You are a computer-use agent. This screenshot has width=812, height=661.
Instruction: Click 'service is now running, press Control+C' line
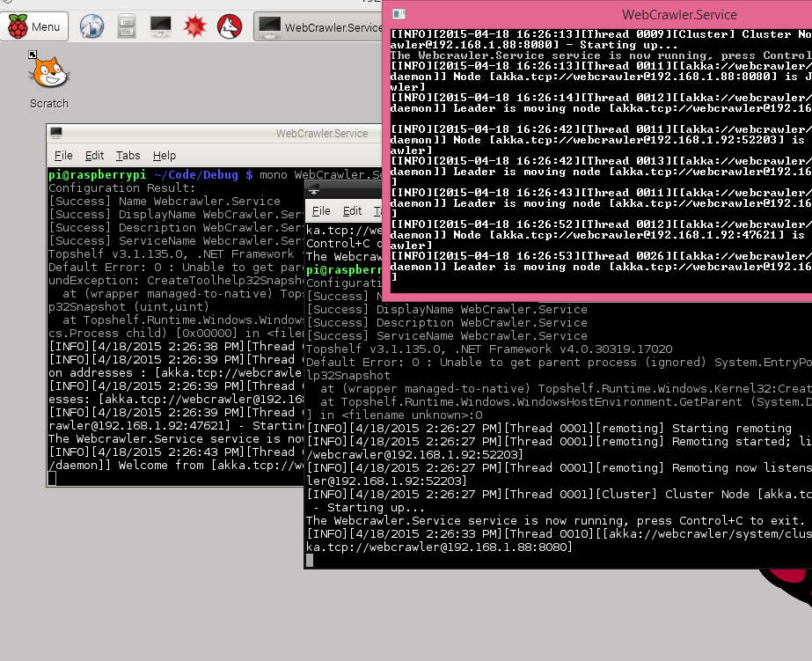(x=555, y=521)
